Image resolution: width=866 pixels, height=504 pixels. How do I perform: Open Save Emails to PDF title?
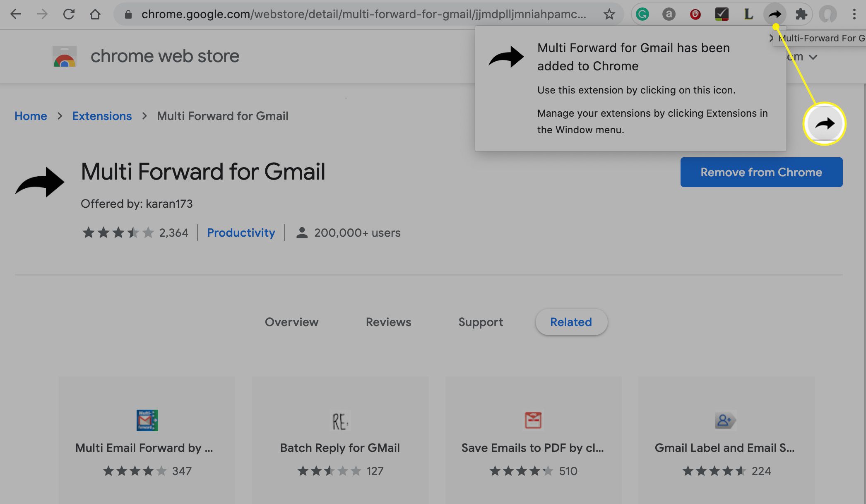pos(533,448)
